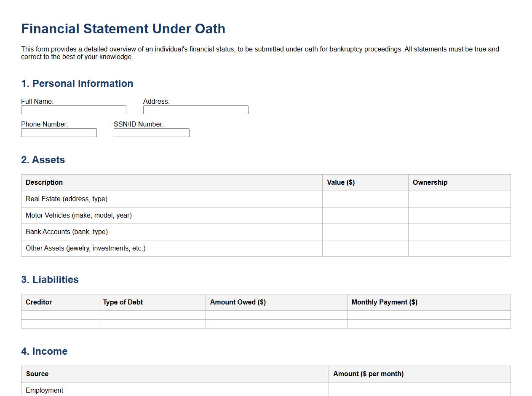Click the Address input field
532x396 pixels.
[195, 110]
